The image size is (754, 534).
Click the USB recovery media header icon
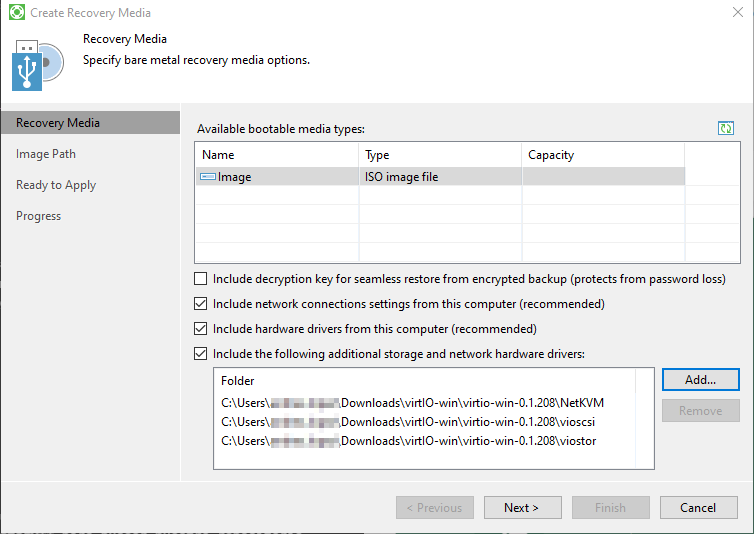[39, 65]
